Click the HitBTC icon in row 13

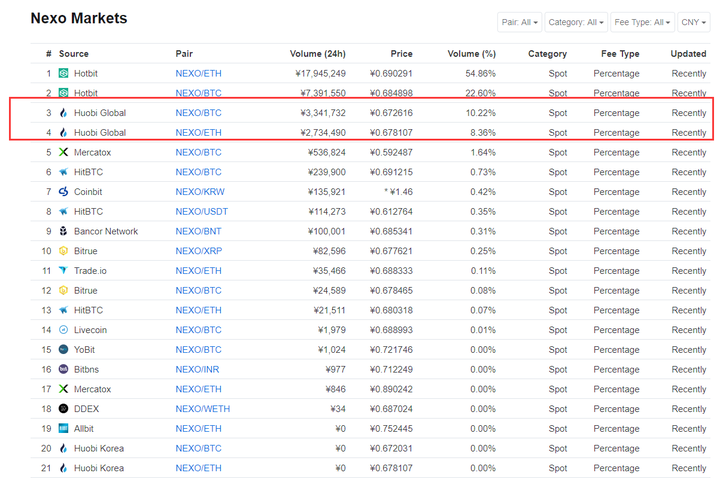click(63, 310)
